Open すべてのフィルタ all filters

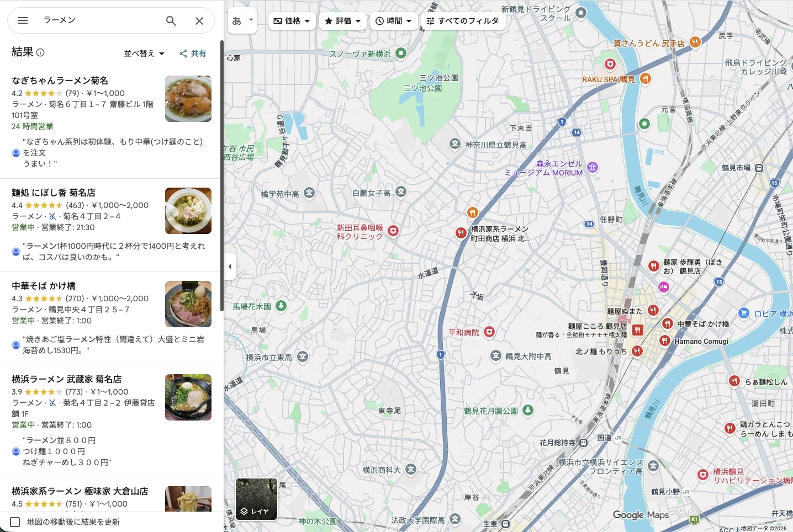463,21
